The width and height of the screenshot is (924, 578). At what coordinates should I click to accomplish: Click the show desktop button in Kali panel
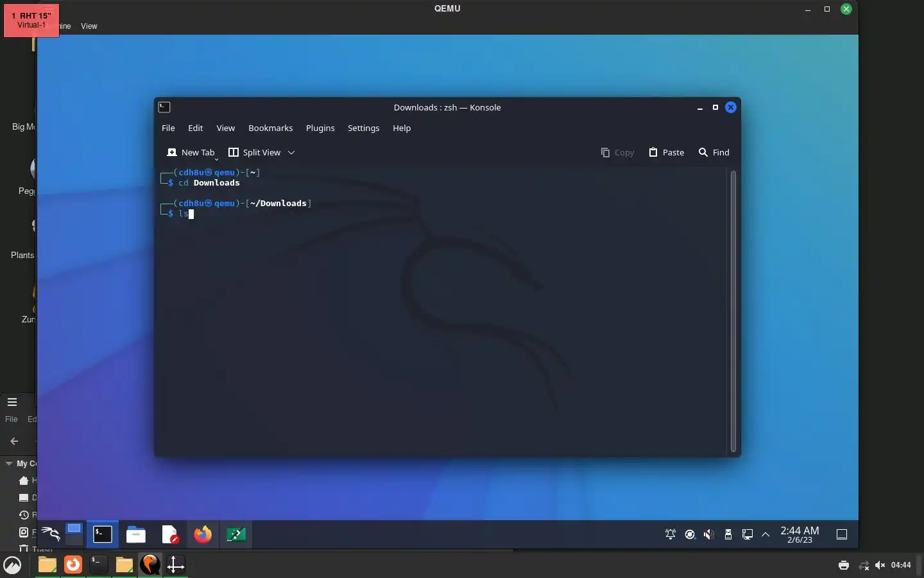pyautogui.click(x=842, y=534)
